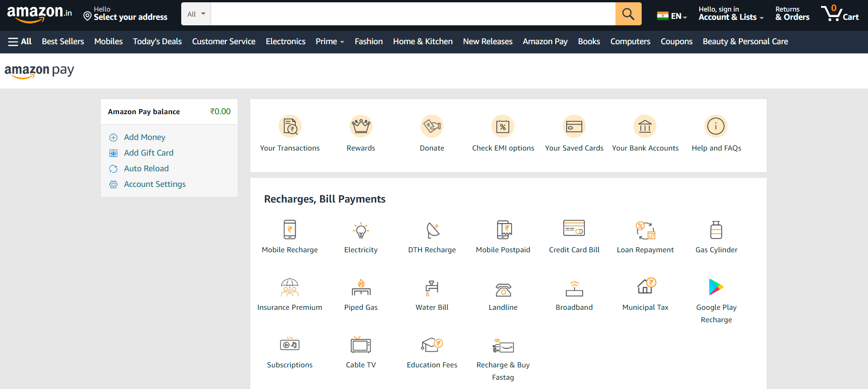Open Computers category
This screenshot has width=868, height=389.
point(630,41)
